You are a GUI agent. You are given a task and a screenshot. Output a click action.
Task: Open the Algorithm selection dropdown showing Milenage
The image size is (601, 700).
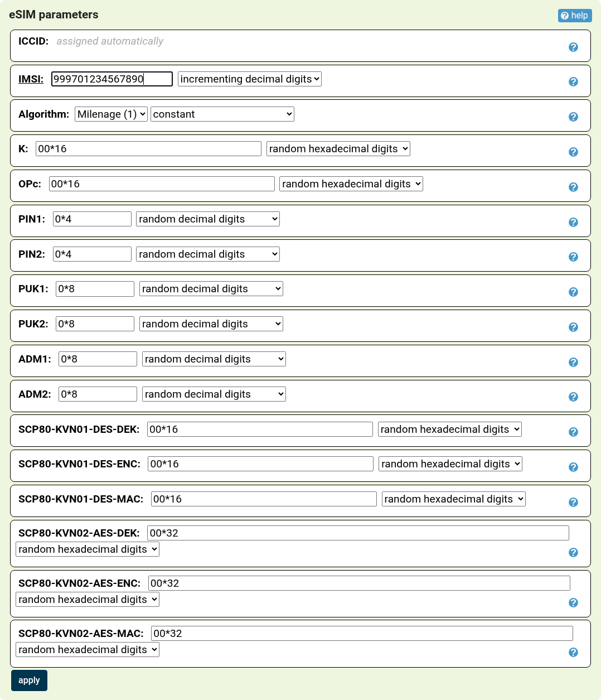110,114
